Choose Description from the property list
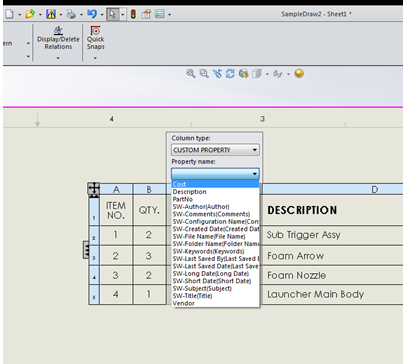 (215, 192)
